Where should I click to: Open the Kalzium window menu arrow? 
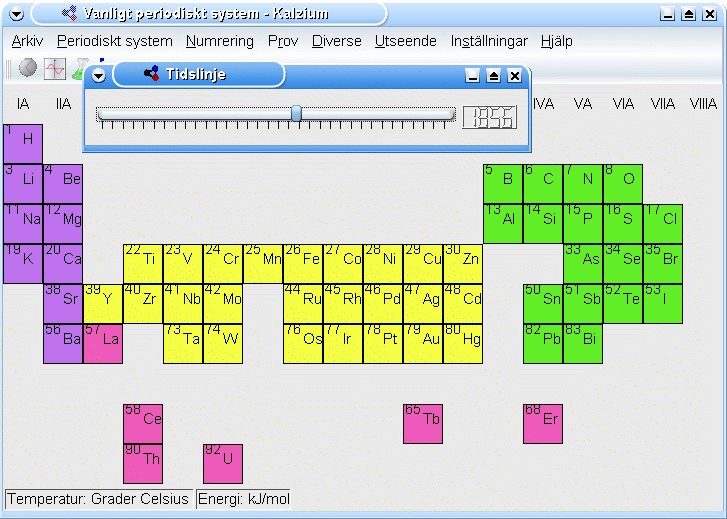click(16, 14)
